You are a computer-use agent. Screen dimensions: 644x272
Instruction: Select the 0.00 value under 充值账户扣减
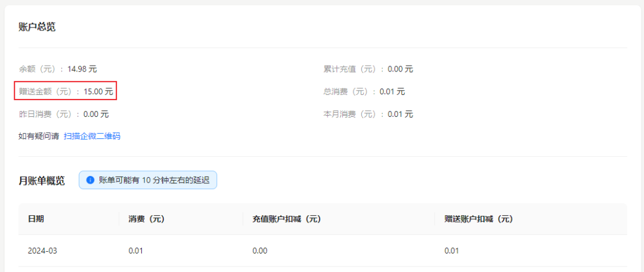260,251
